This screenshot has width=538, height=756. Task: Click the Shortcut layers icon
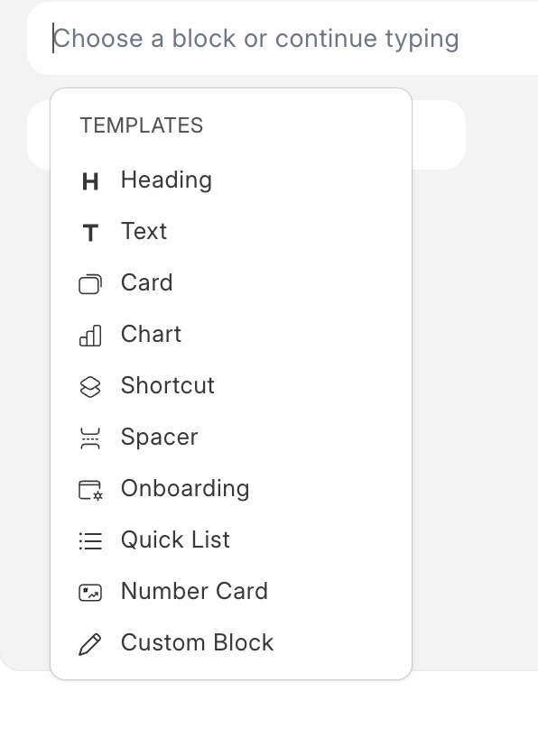(90, 387)
